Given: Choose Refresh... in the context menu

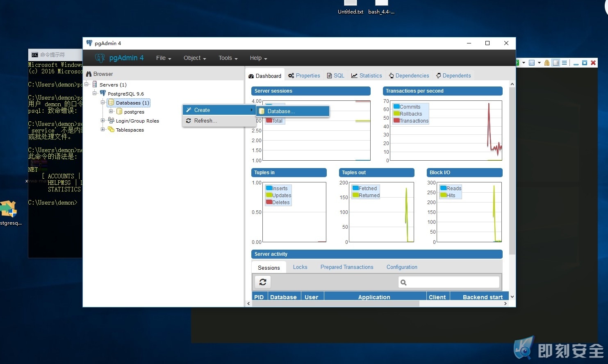Looking at the screenshot, I should (x=219, y=121).
